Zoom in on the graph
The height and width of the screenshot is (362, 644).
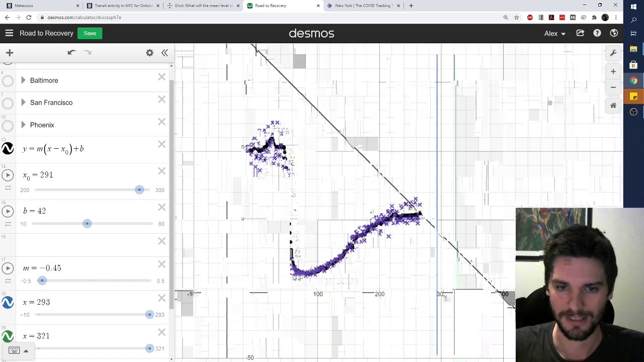click(613, 71)
